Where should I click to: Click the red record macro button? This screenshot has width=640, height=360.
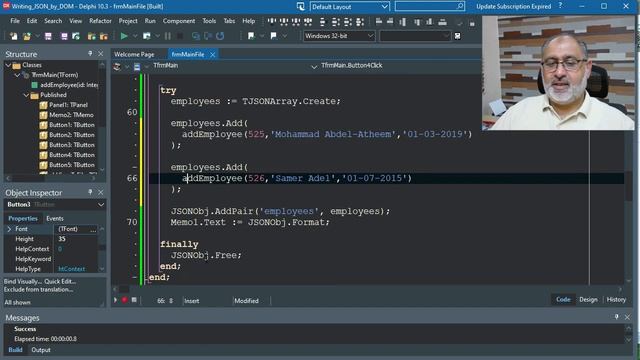tap(124, 300)
